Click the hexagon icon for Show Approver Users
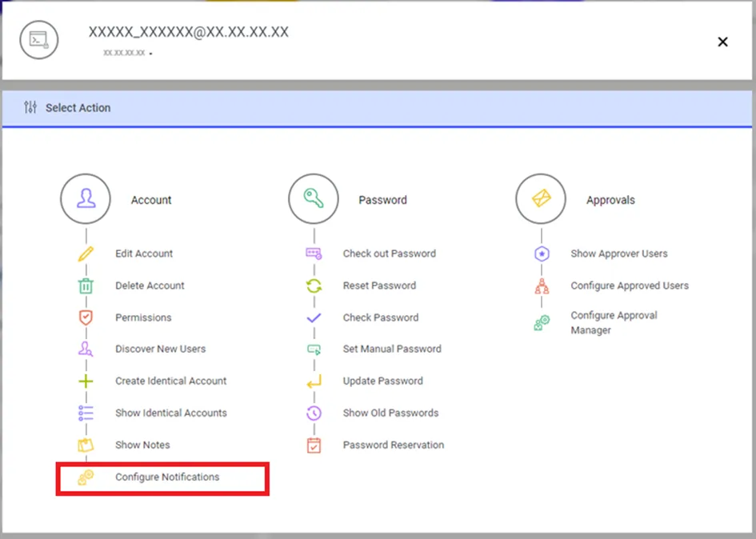756x539 pixels. [542, 254]
